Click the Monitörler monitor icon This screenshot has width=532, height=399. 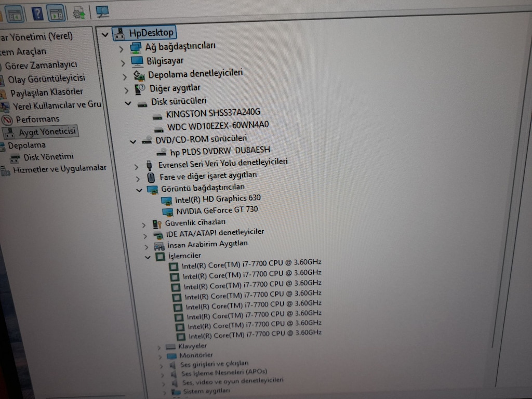coord(171,356)
